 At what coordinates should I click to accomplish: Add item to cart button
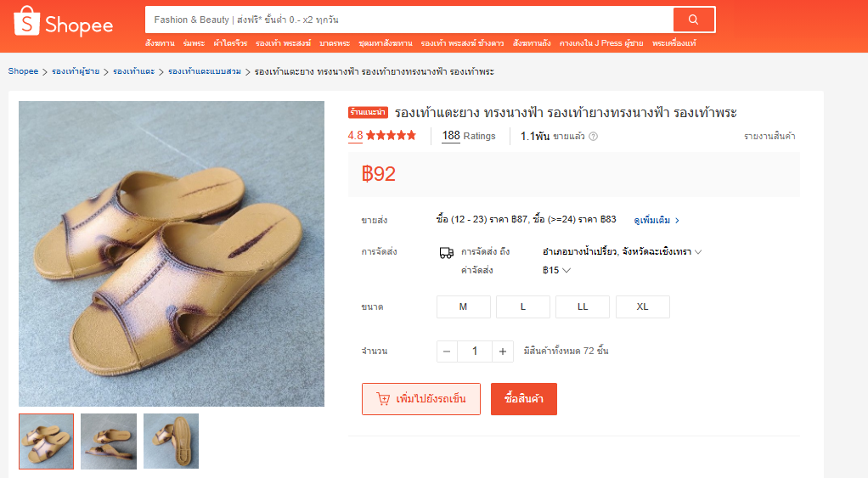tap(421, 399)
